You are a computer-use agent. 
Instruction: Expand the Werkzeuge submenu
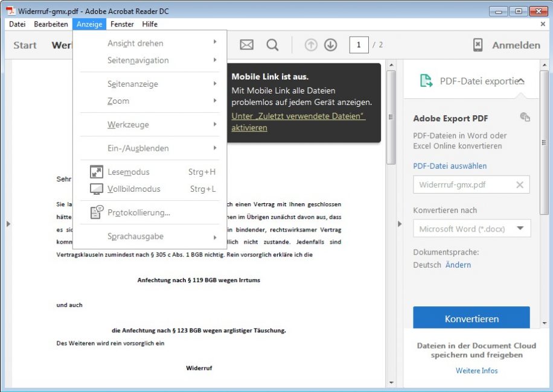click(x=150, y=124)
